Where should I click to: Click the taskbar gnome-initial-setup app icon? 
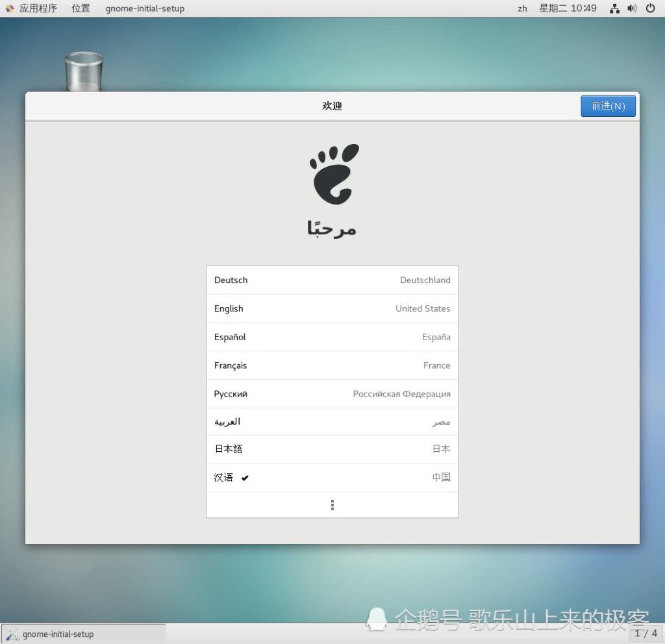click(12, 634)
